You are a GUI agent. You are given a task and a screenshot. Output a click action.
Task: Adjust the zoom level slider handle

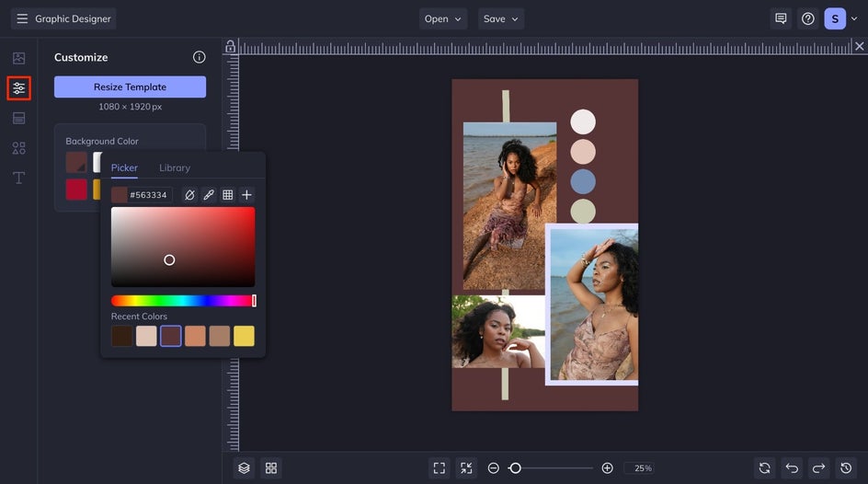tap(515, 468)
